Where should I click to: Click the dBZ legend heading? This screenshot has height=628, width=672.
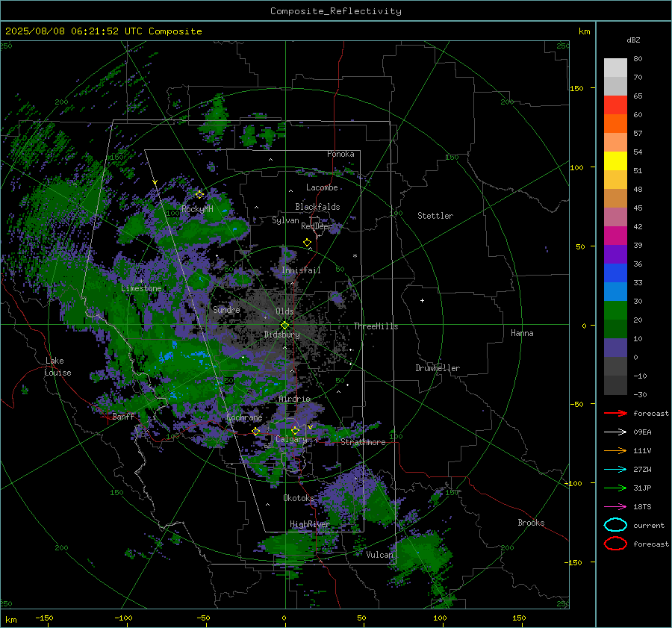pyautogui.click(x=633, y=40)
